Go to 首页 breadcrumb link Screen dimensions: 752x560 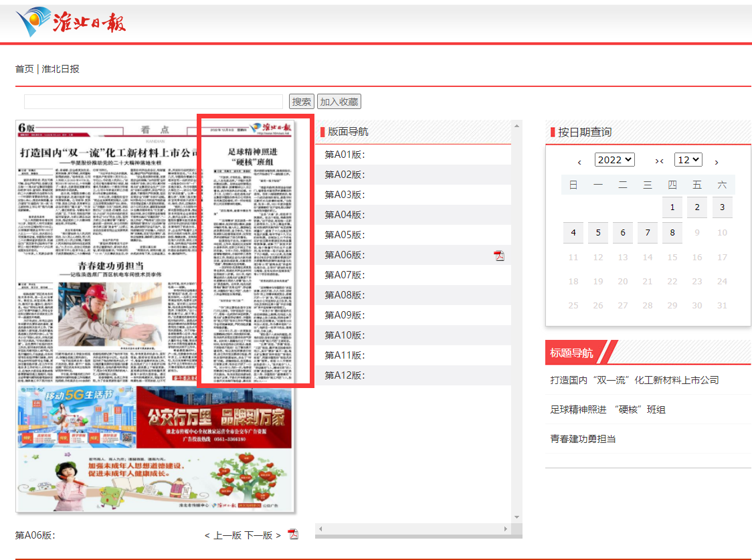(x=25, y=69)
